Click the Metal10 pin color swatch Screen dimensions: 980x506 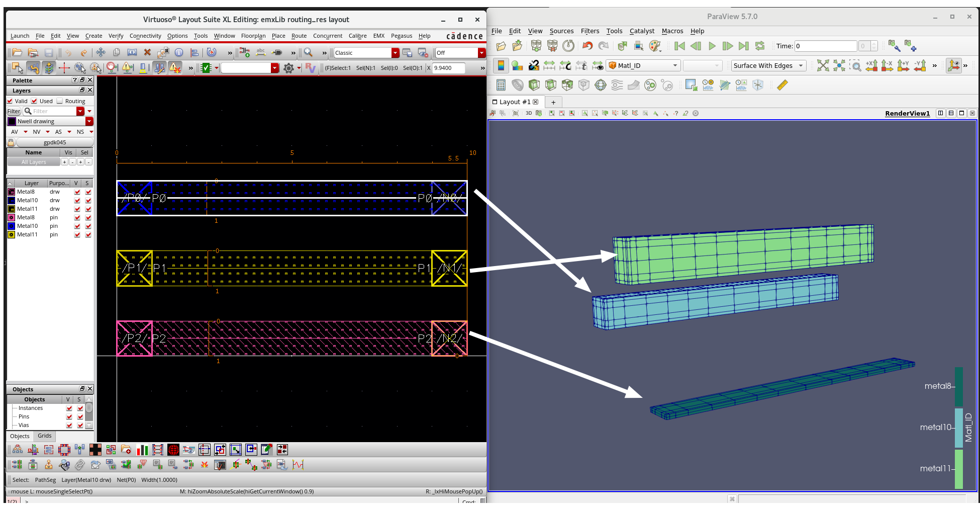pyautogui.click(x=12, y=226)
